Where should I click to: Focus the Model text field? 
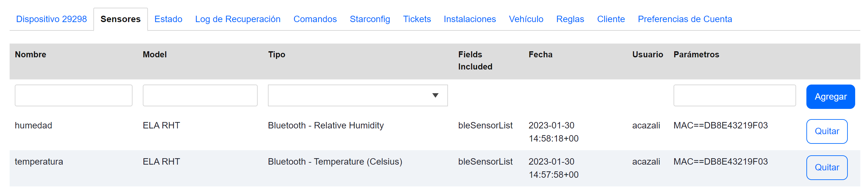200,95
